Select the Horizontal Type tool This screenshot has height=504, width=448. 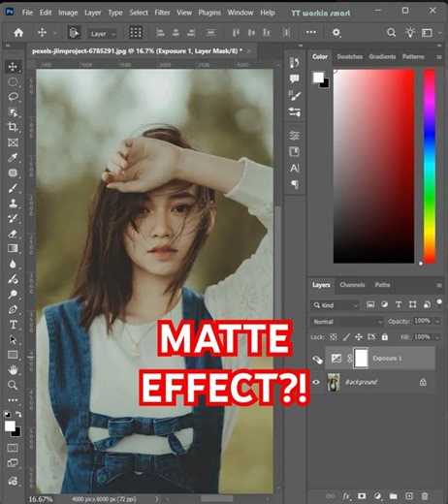click(13, 325)
